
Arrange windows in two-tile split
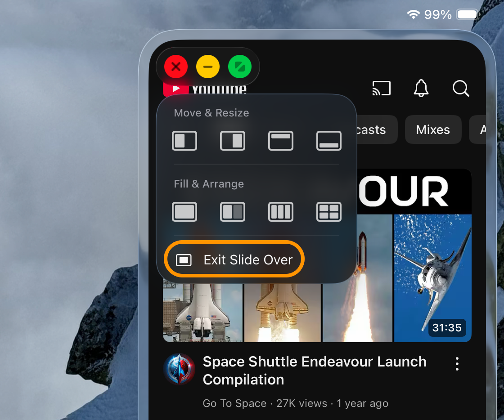coord(233,212)
